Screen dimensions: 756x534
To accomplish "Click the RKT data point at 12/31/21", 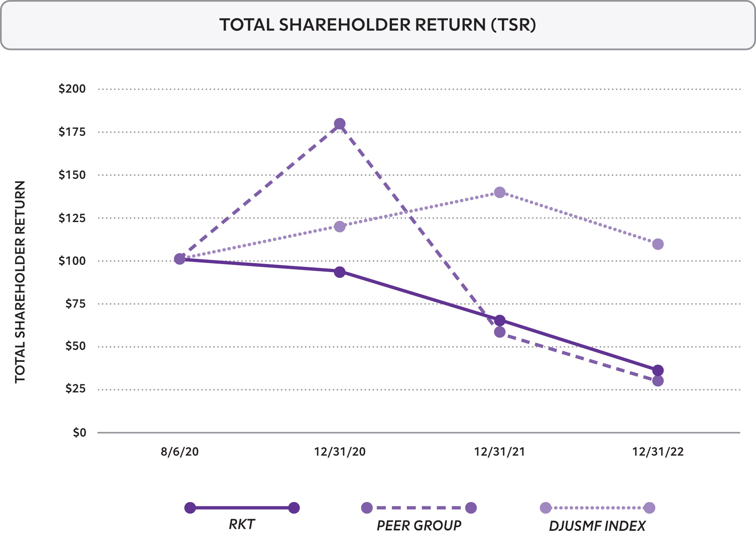I will [x=499, y=320].
